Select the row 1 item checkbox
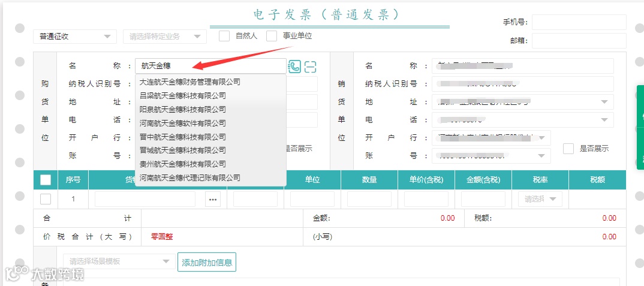Image resolution: width=644 pixels, height=286 pixels. 46,199
